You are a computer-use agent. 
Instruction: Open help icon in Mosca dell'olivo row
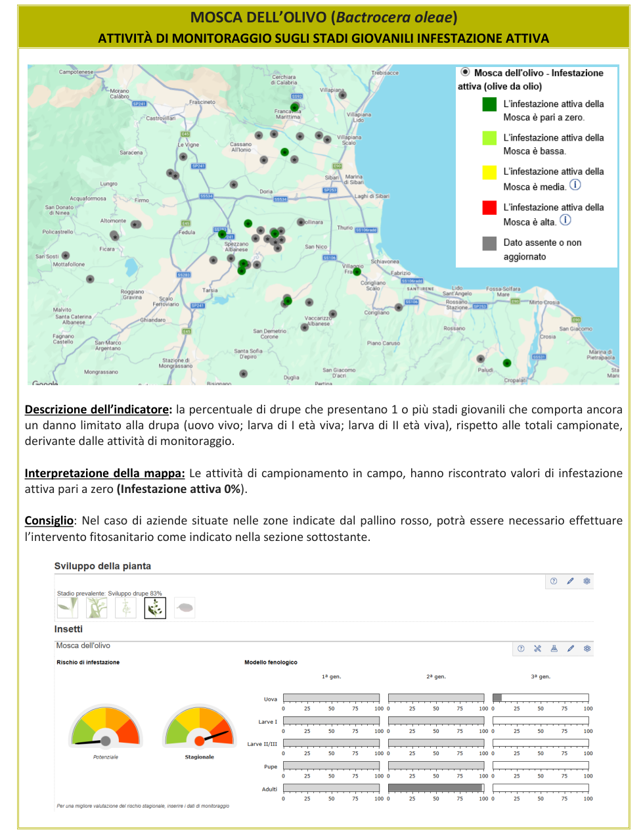click(x=521, y=649)
